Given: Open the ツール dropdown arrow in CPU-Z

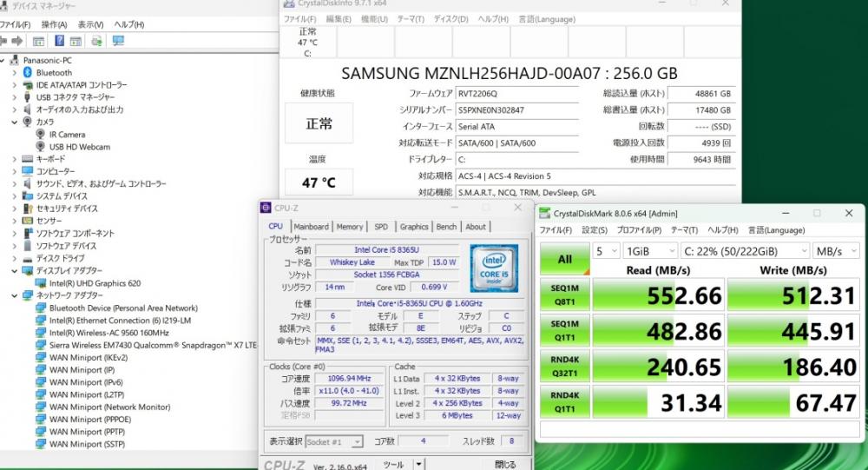Looking at the screenshot, I should tap(419, 465).
